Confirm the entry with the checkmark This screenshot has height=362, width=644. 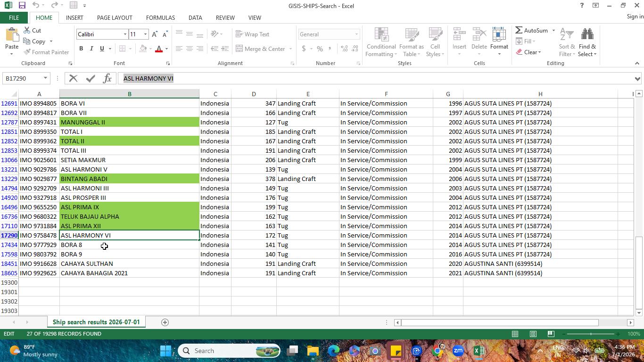[x=90, y=78]
